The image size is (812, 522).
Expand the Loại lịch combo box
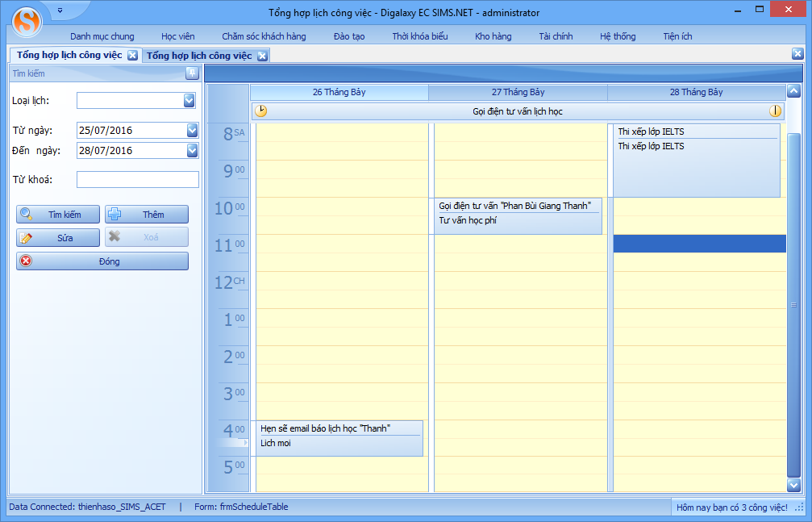(x=189, y=101)
